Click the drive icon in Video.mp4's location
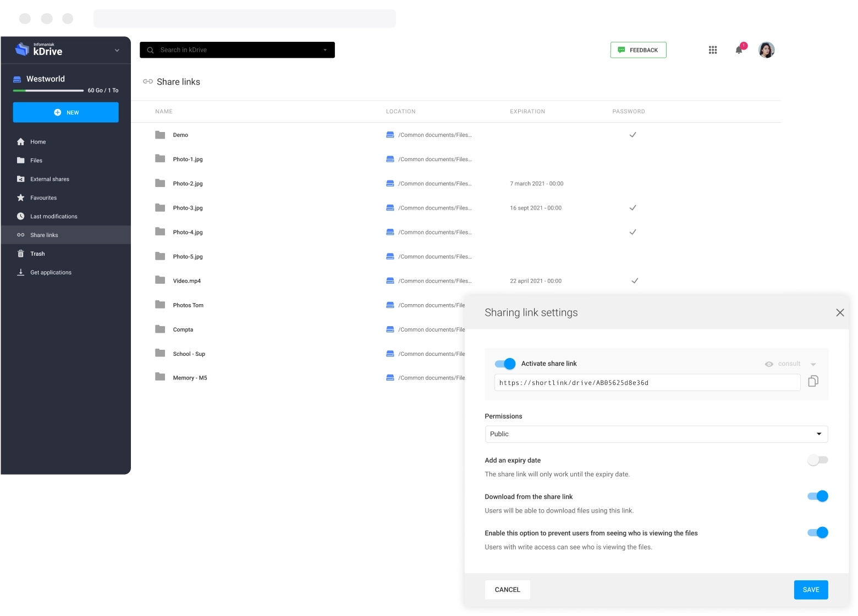The width and height of the screenshot is (858, 616). [390, 280]
